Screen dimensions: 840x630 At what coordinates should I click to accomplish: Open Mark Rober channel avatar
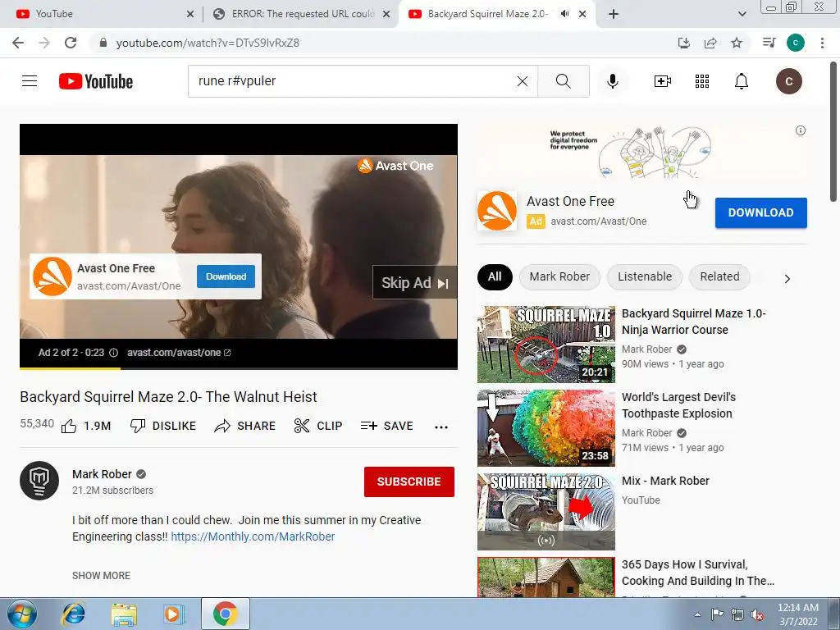(x=39, y=481)
